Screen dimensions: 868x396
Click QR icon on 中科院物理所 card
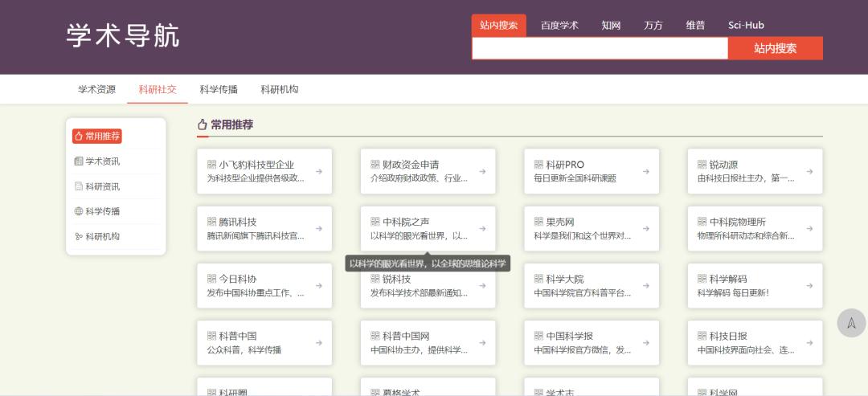tap(702, 222)
